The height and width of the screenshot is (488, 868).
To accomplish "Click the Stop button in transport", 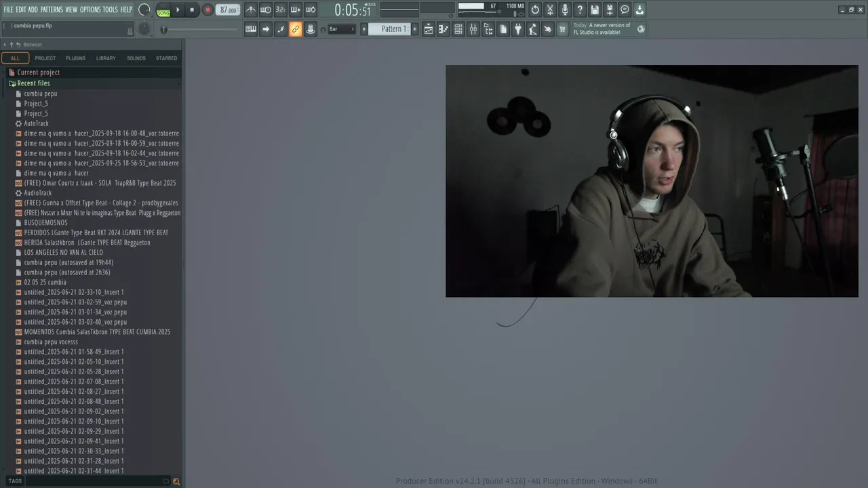I will pos(192,10).
